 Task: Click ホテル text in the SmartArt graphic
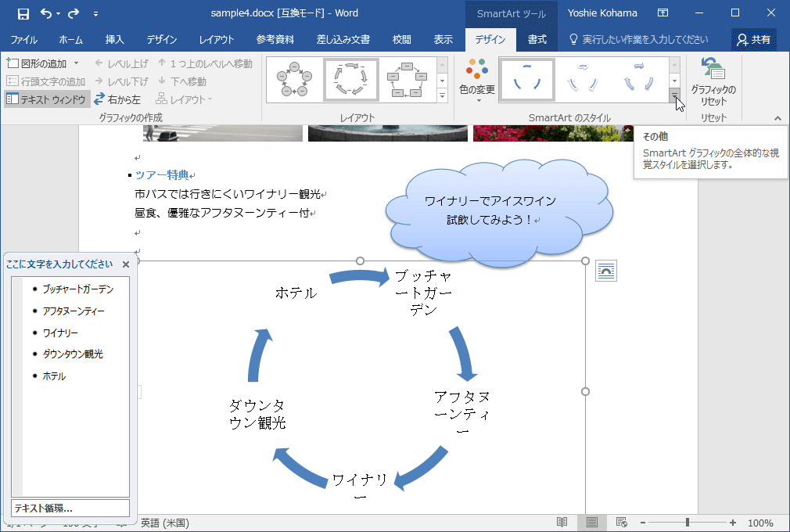click(x=296, y=293)
